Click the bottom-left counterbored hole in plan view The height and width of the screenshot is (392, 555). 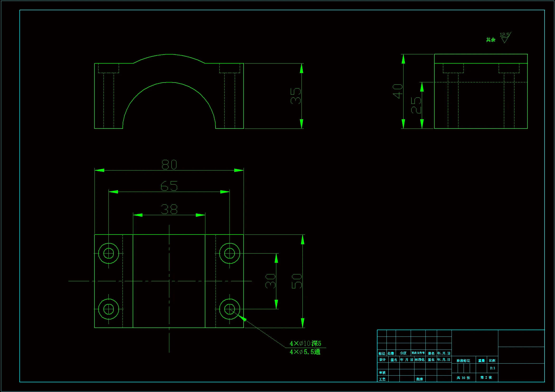point(108,309)
